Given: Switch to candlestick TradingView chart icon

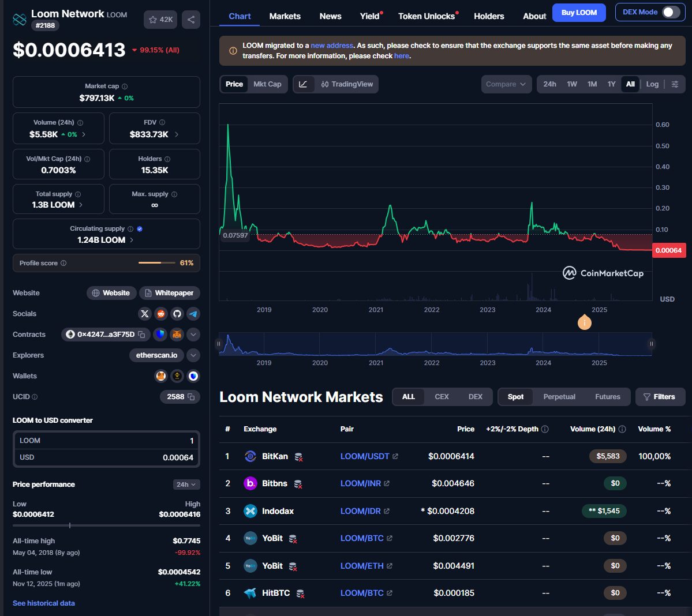Looking at the screenshot, I should [x=324, y=84].
